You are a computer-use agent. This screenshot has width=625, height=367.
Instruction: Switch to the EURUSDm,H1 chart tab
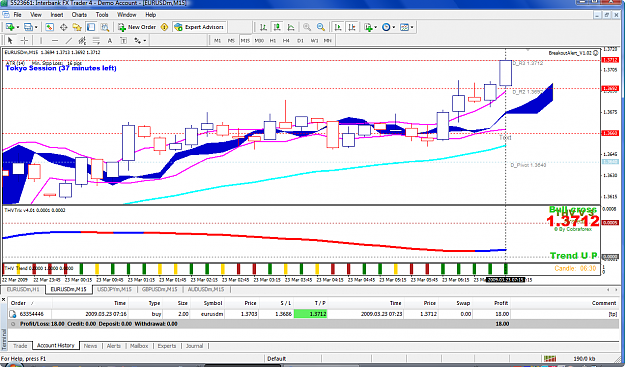[x=23, y=289]
